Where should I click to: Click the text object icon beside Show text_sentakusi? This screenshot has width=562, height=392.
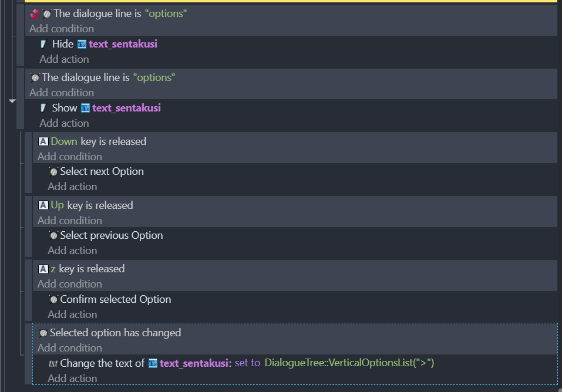(85, 108)
